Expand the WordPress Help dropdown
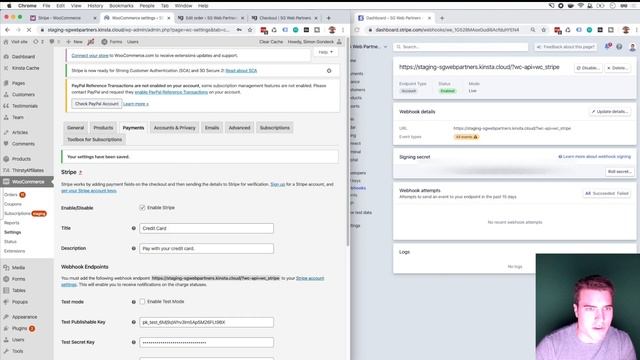This screenshot has width=640, height=360. click(326, 52)
